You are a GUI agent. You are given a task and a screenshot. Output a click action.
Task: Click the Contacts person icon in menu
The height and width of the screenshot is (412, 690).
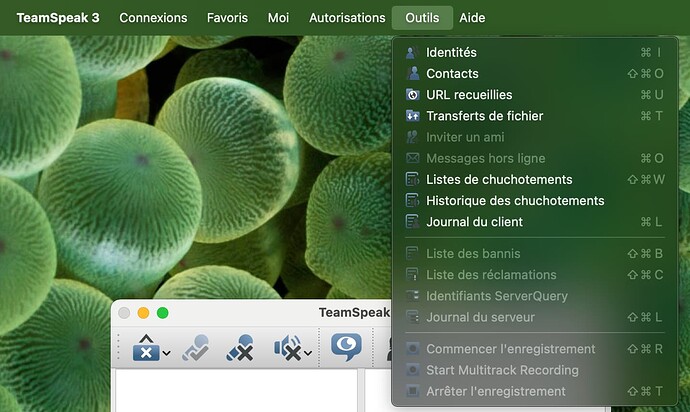[412, 73]
